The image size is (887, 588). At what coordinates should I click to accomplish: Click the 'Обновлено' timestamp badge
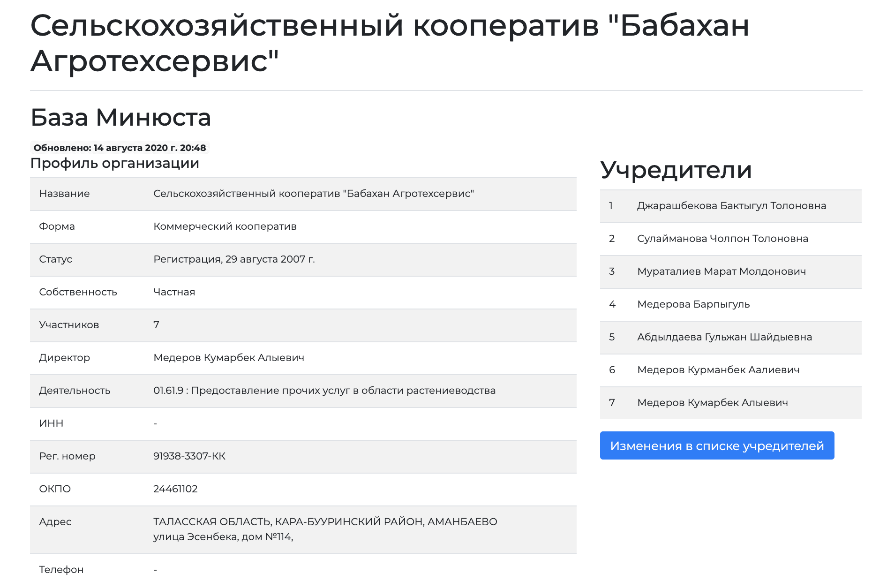(x=120, y=148)
